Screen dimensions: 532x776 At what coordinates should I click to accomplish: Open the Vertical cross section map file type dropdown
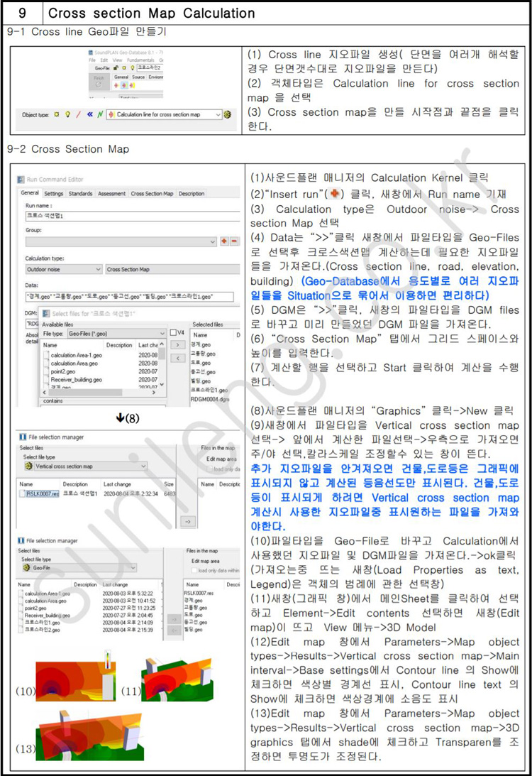click(x=143, y=466)
